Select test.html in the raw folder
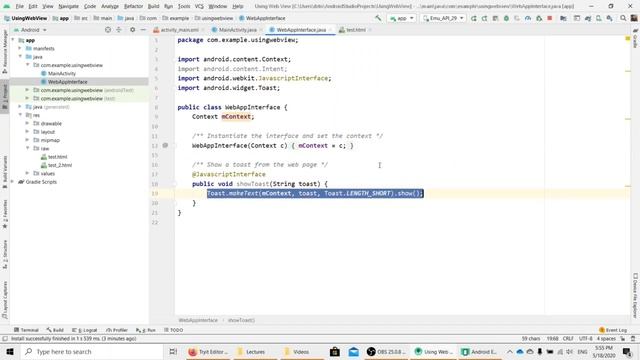 click(x=58, y=157)
